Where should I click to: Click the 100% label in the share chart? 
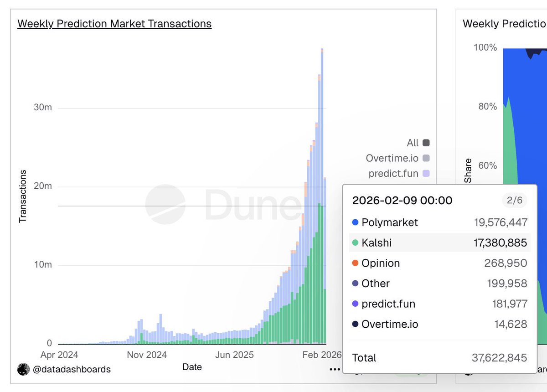485,47
